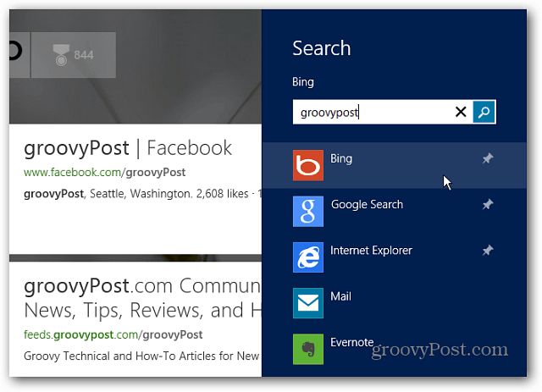Viewport: 542px width, 392px height.
Task: Toggle the pin next to Internet Explorer
Action: coord(488,251)
